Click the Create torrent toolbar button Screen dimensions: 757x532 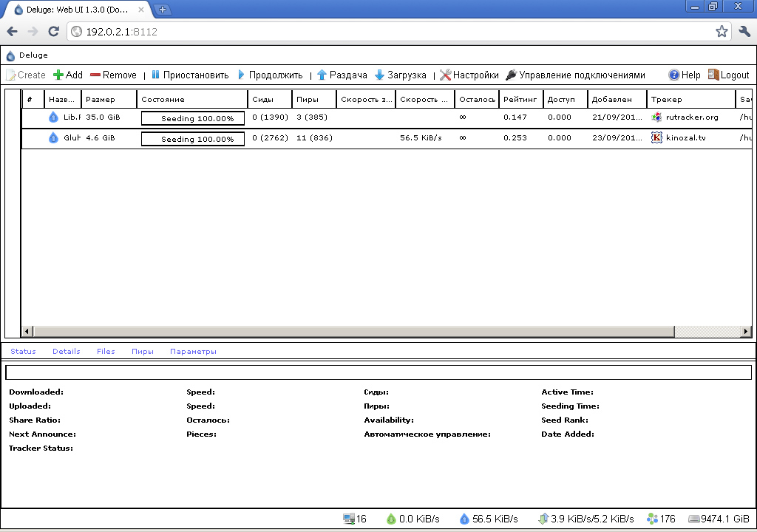point(26,75)
